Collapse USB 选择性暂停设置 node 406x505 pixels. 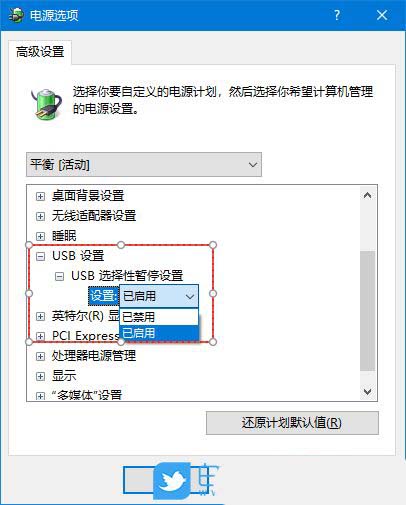click(x=59, y=276)
